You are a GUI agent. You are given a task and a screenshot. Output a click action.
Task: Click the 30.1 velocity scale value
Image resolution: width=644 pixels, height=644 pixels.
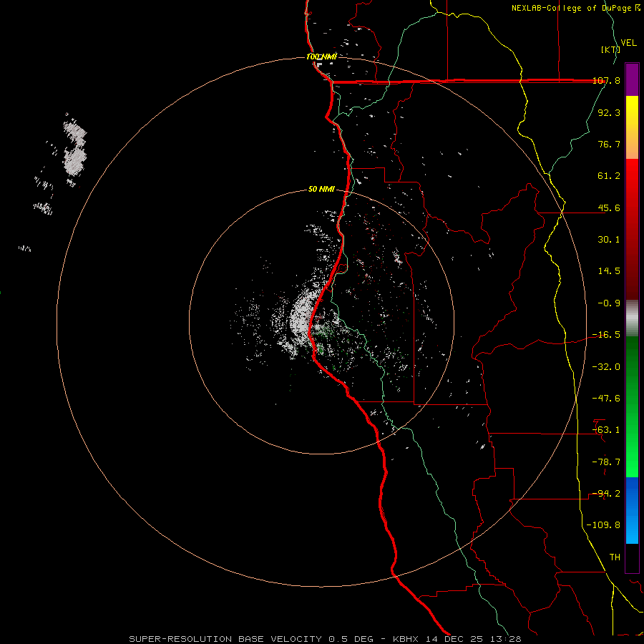coord(609,240)
